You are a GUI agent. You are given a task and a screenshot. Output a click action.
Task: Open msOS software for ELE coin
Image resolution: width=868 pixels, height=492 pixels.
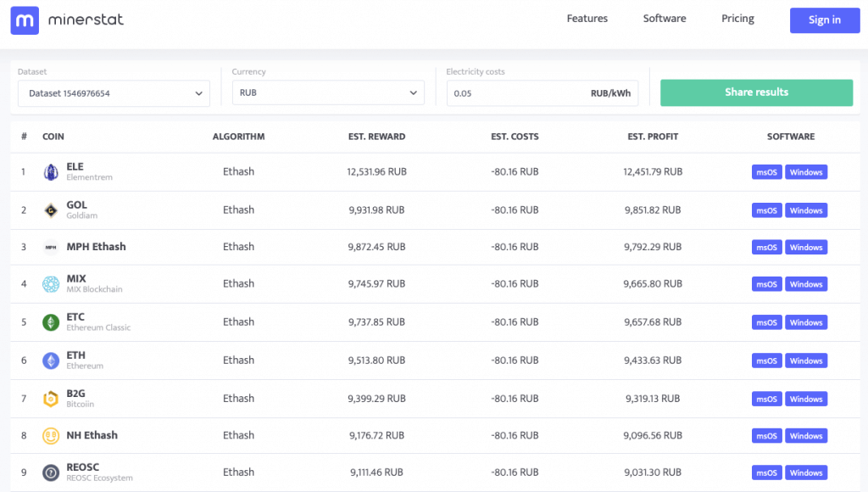click(x=766, y=171)
